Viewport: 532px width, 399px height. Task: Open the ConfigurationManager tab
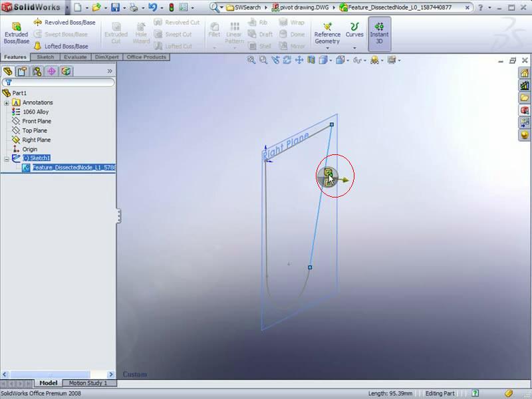[x=37, y=71]
